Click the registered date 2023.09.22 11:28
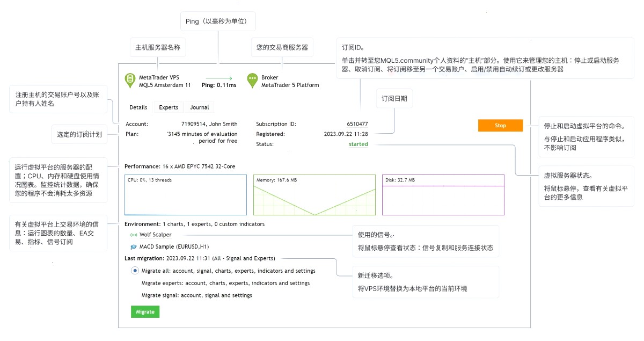This screenshot has width=644, height=341. coord(346,134)
